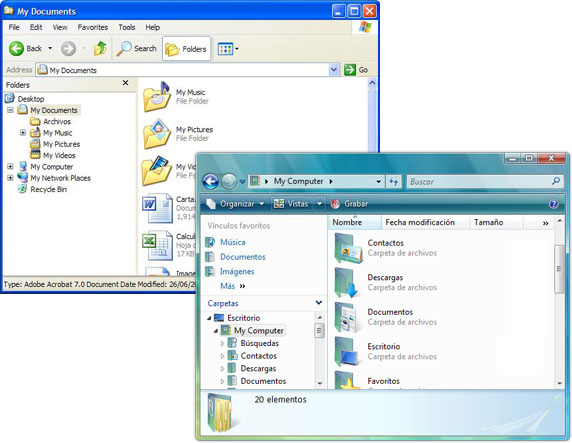Collapse the Carpetas section chevron
The image size is (572, 443).
tap(319, 303)
